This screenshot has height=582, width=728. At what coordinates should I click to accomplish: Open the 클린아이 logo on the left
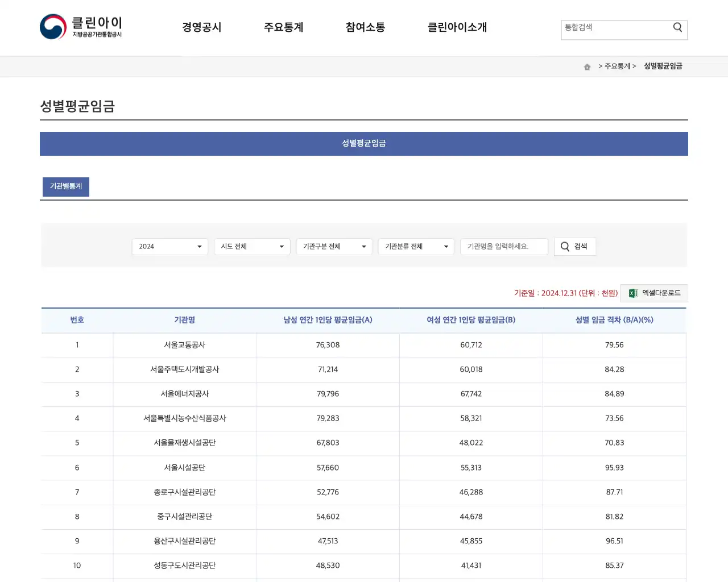(x=81, y=26)
